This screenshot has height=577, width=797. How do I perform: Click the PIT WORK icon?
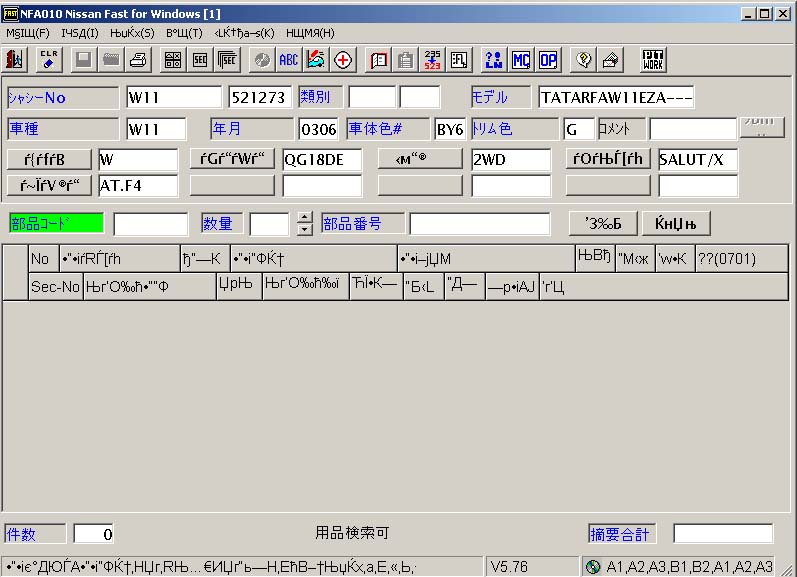tap(653, 60)
